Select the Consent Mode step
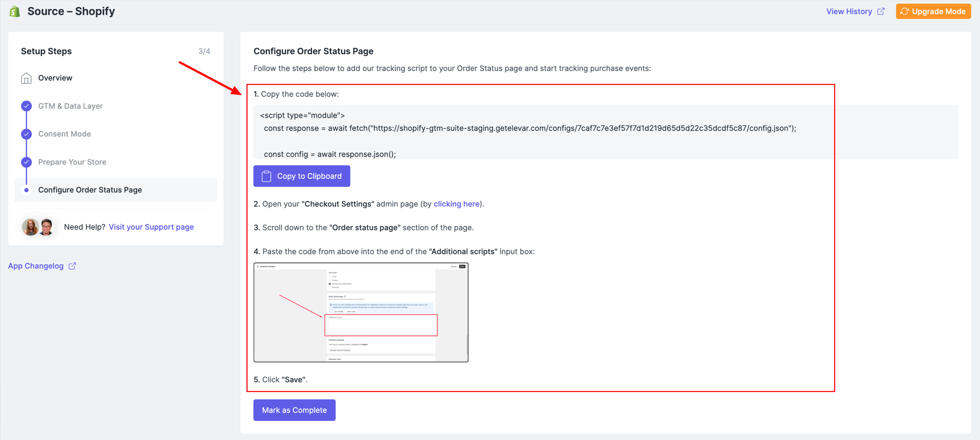Image resolution: width=980 pixels, height=440 pixels. [65, 134]
